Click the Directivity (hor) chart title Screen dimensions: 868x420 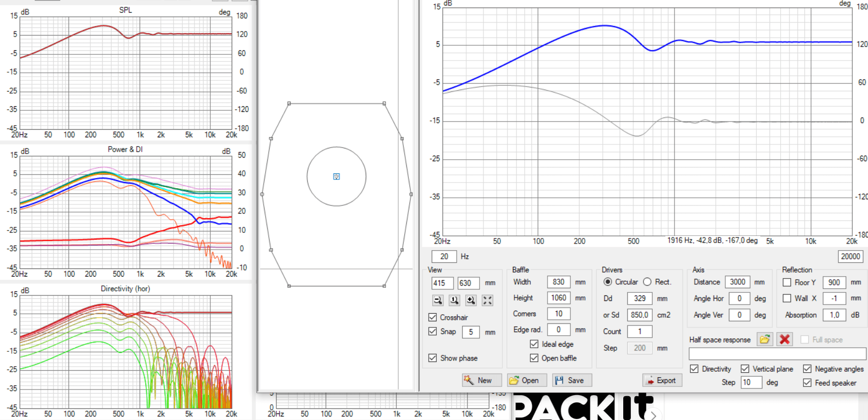pos(125,288)
